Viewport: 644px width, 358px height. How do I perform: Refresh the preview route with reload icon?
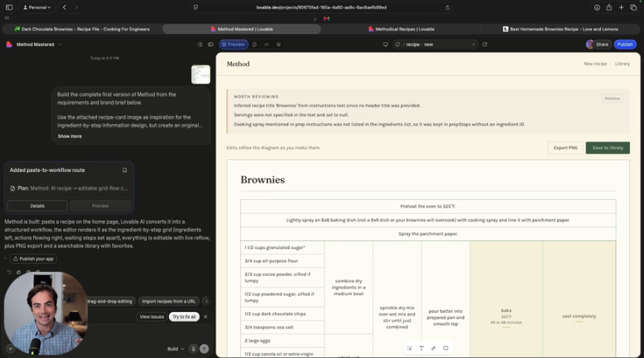397,44
